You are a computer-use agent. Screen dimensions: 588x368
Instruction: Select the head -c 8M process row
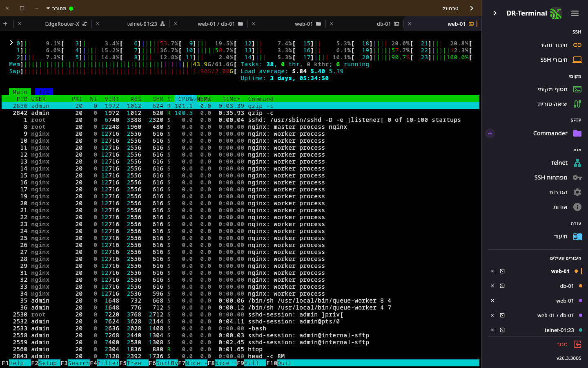[x=240, y=356]
